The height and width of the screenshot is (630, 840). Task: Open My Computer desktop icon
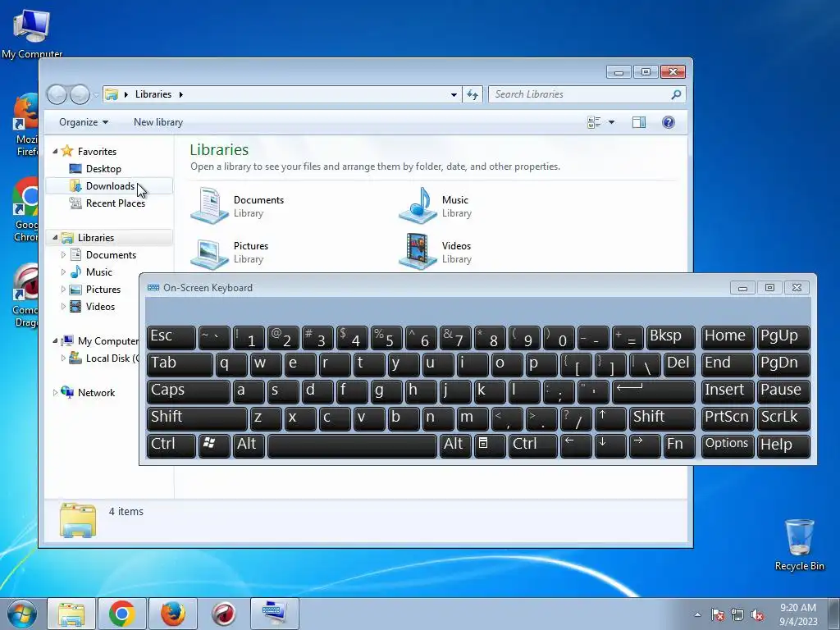tap(32, 32)
